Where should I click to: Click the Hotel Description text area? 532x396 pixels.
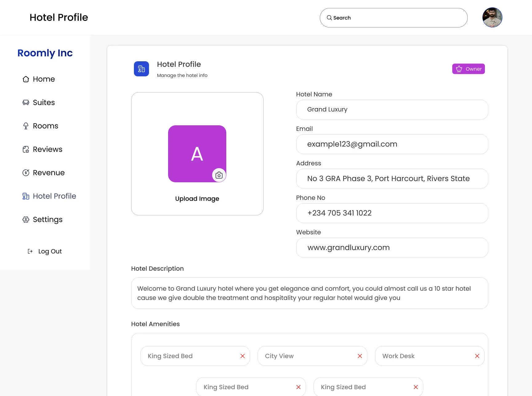(310, 293)
